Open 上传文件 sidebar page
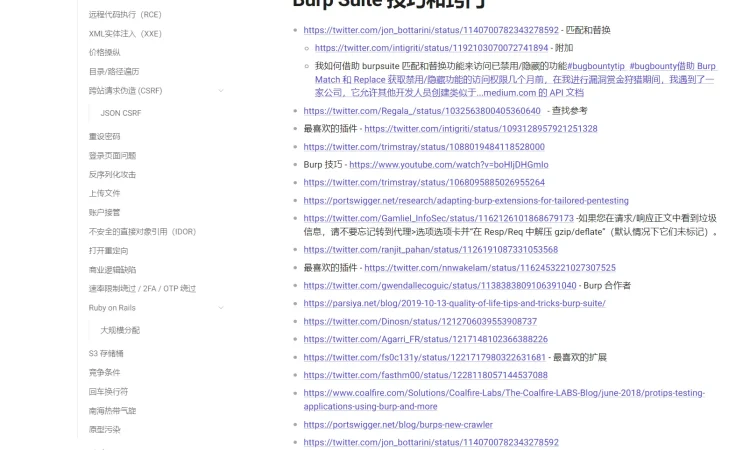This screenshot has width=750, height=450. [x=104, y=193]
